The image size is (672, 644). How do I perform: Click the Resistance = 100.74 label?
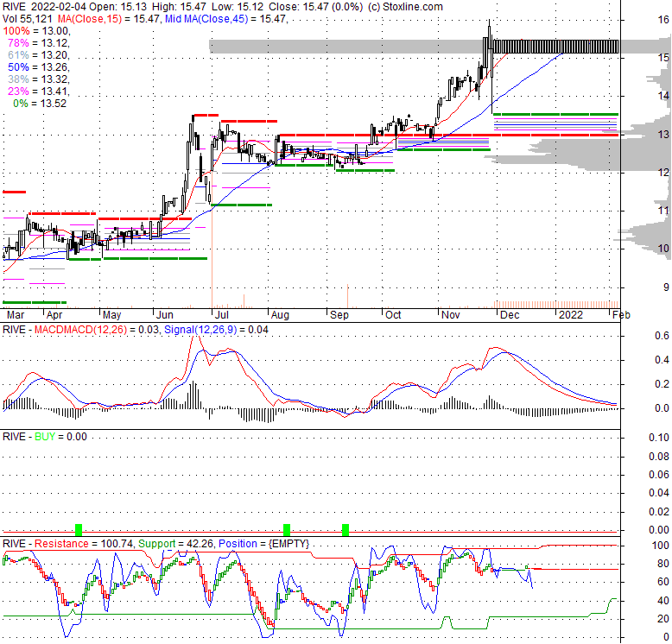(x=83, y=543)
